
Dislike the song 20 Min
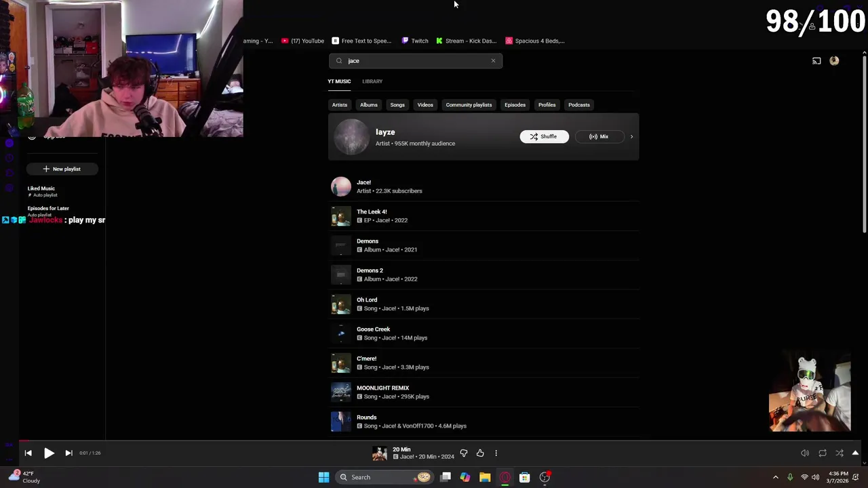464,453
